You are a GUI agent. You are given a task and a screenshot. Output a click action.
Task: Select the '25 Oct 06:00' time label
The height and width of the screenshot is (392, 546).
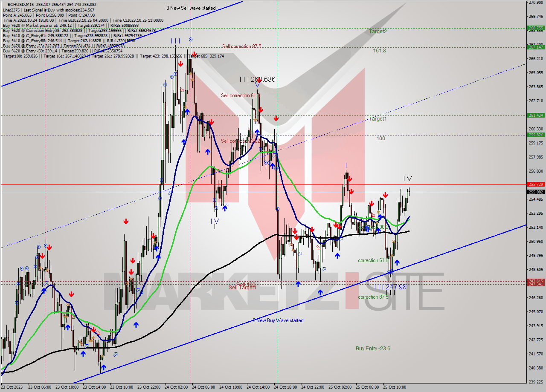pyautogui.click(x=367, y=387)
